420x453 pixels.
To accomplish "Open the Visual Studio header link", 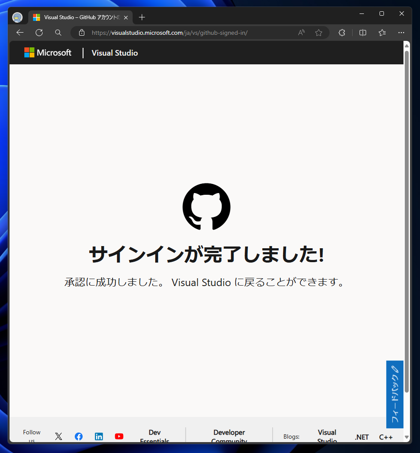I will click(x=115, y=53).
